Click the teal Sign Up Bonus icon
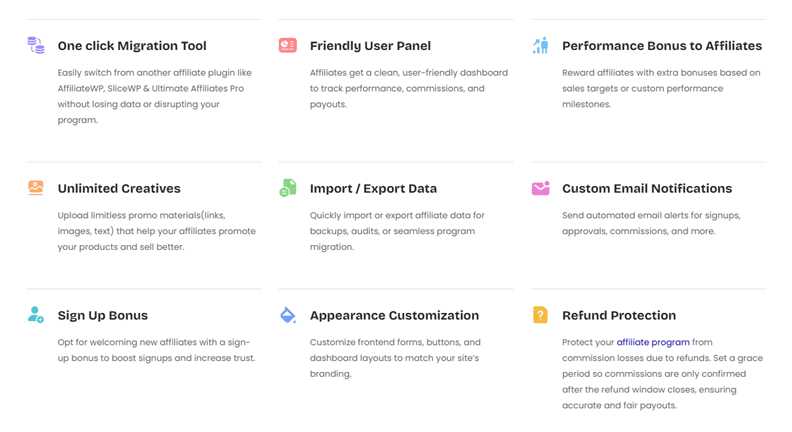This screenshot has width=792, height=432. [36, 315]
